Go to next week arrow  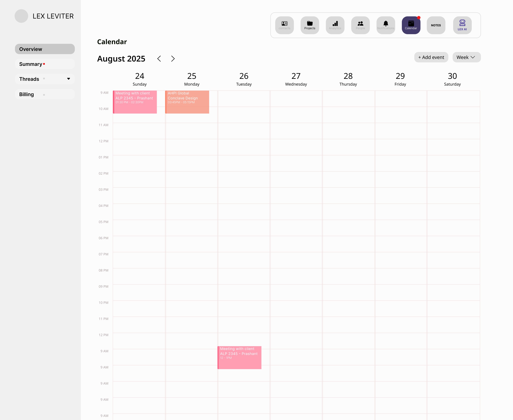point(173,59)
